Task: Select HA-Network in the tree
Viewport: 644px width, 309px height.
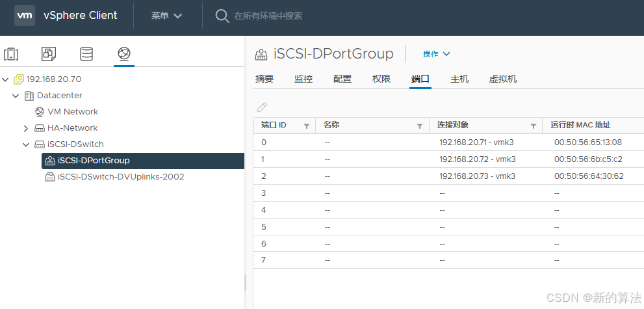Action: [72, 128]
